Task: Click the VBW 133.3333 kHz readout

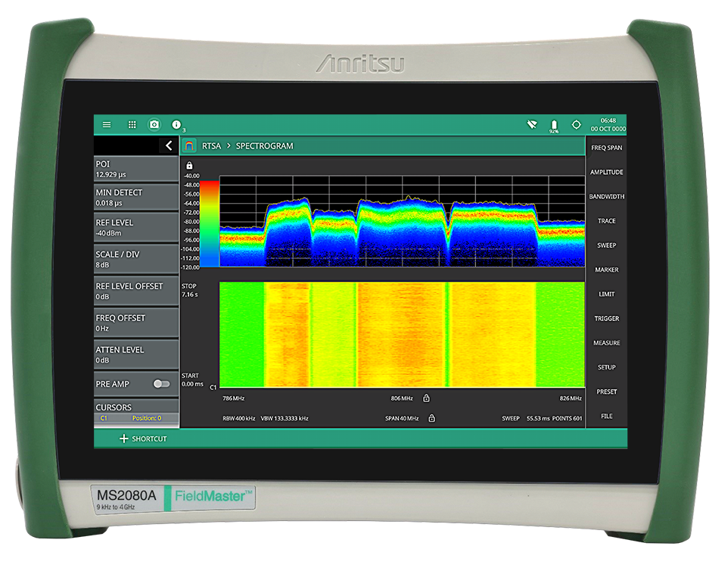Action: [x=285, y=418]
